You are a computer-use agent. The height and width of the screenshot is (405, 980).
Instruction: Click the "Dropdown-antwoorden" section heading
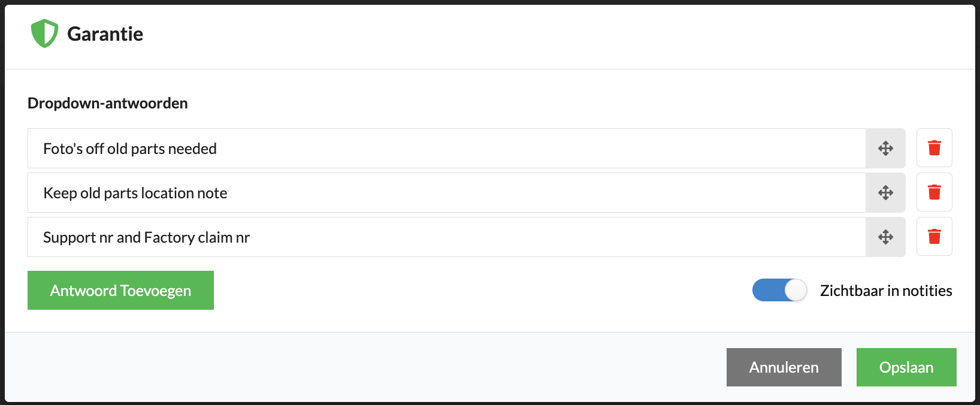(108, 103)
